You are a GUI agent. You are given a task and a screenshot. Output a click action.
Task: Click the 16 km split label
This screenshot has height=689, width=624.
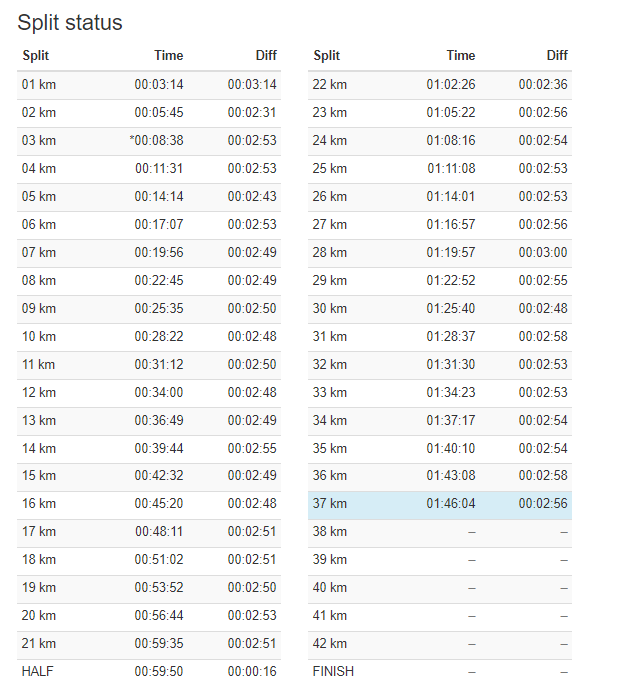pyautogui.click(x=39, y=504)
